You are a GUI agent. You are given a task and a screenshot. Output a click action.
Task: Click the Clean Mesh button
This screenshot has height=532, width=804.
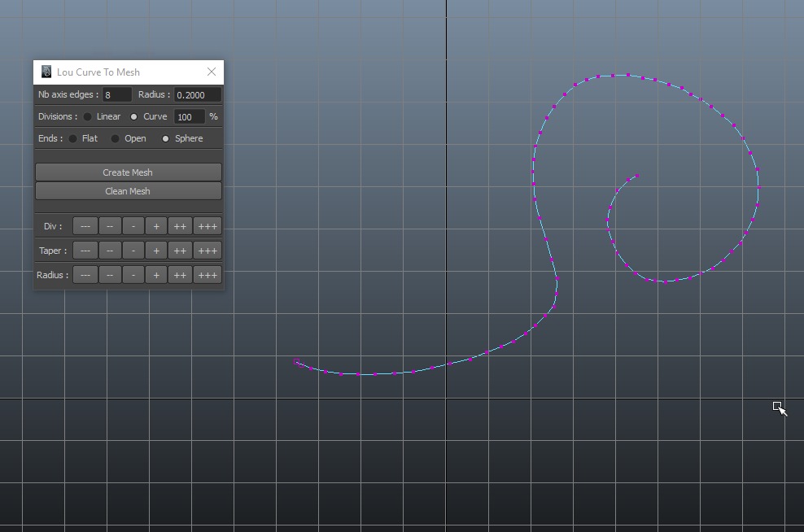[128, 191]
